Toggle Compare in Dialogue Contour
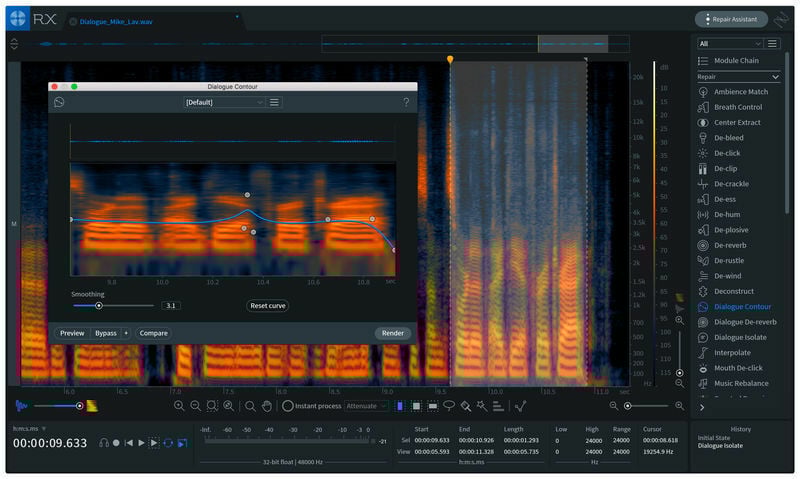The image size is (800, 479). pos(154,333)
